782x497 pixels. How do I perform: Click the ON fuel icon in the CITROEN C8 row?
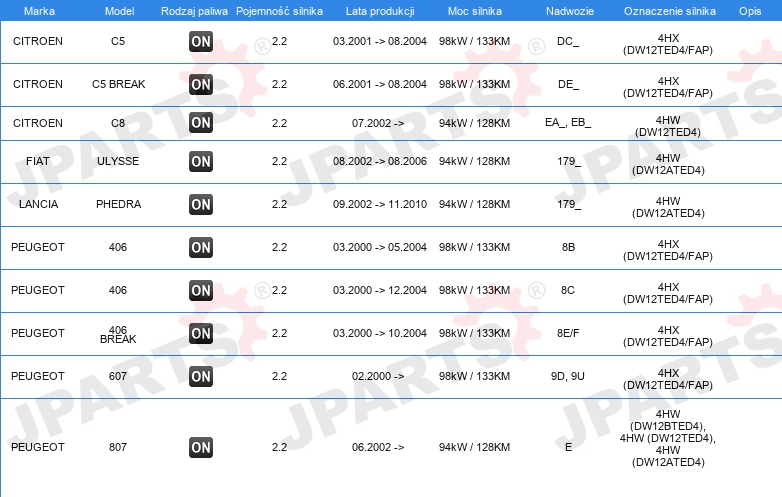coord(201,123)
